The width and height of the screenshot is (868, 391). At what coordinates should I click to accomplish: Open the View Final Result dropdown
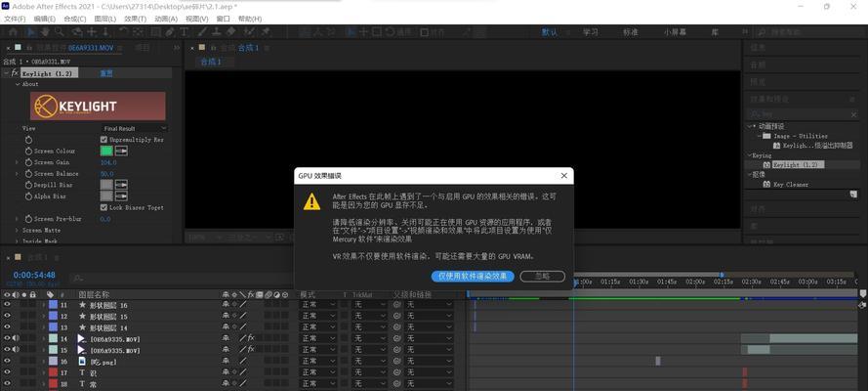[x=134, y=128]
